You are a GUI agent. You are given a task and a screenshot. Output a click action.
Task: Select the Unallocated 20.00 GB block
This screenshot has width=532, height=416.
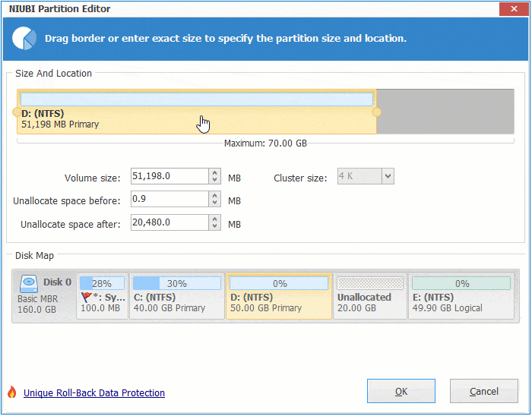[369, 296]
